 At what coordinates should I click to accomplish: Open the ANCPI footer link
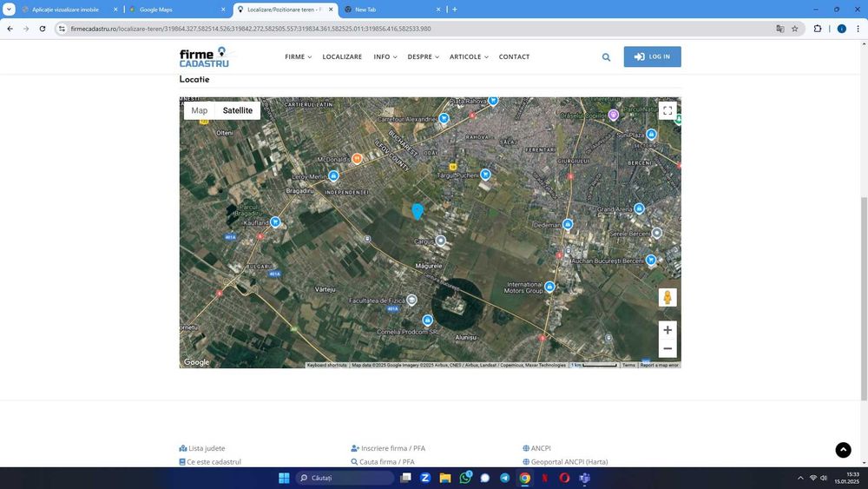(x=536, y=448)
